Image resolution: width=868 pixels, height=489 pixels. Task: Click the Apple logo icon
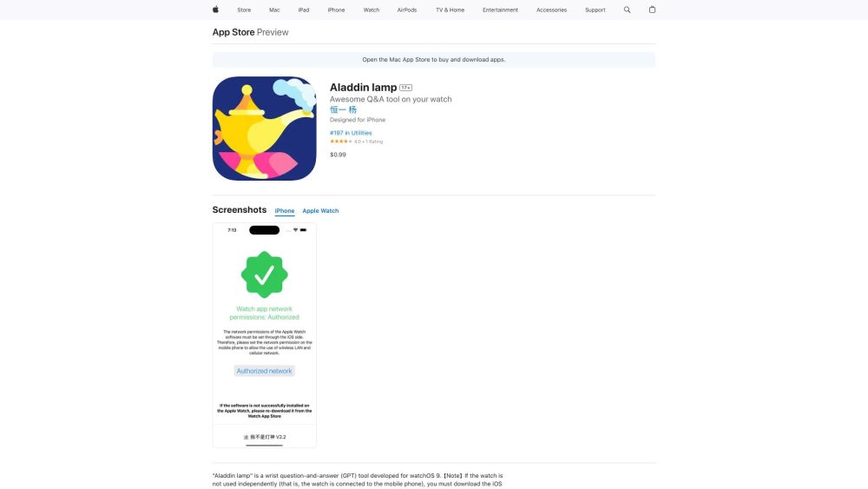click(216, 10)
